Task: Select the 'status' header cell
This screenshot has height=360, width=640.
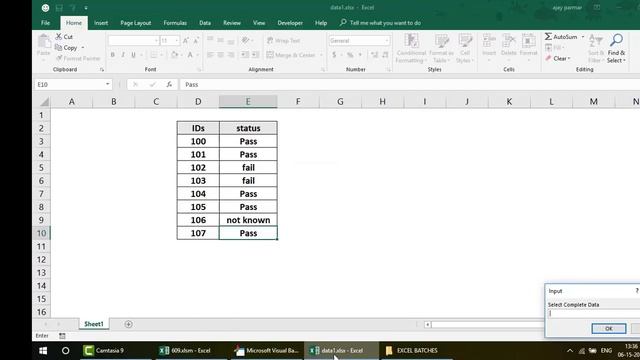Action: [248, 128]
